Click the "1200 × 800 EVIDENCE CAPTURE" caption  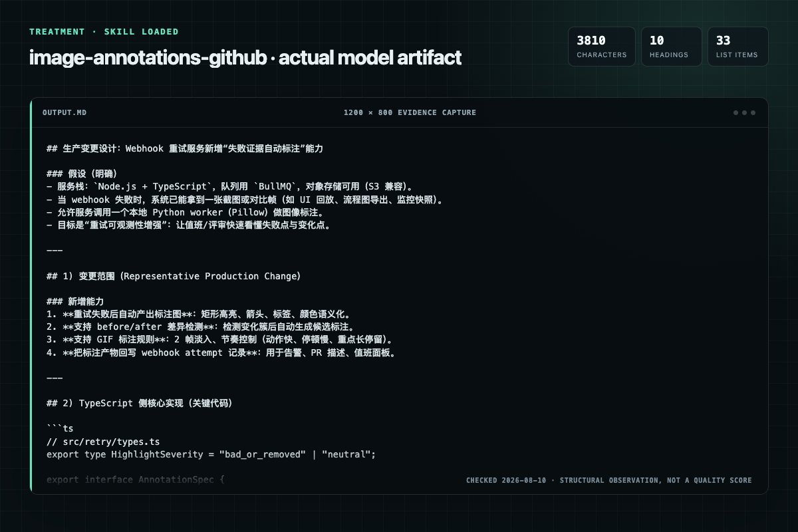click(410, 112)
